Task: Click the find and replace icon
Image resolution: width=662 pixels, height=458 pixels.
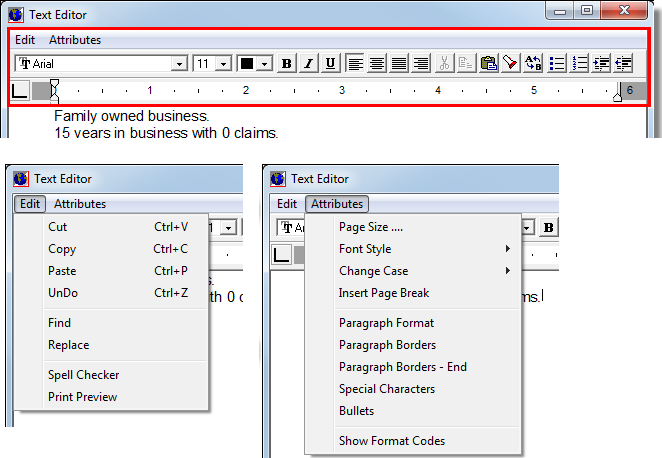Action: pos(534,63)
